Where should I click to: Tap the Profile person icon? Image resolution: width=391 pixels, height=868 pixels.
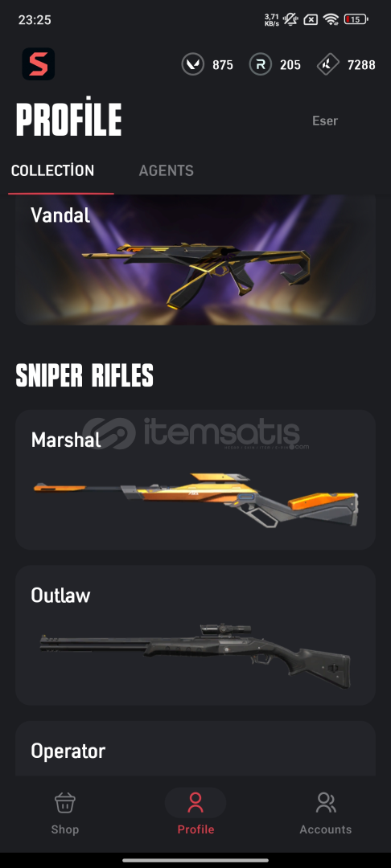tap(195, 802)
